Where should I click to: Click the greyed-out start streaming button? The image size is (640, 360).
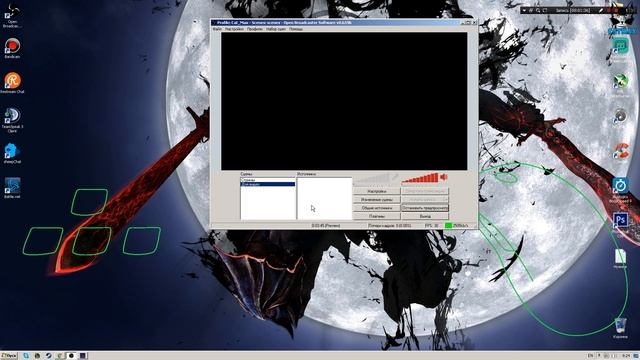coord(425,191)
